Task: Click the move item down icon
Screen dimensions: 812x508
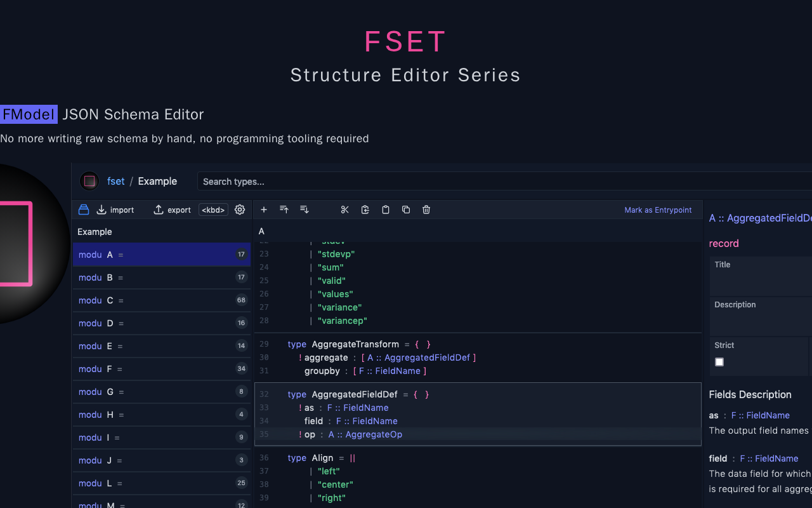Action: tap(304, 210)
